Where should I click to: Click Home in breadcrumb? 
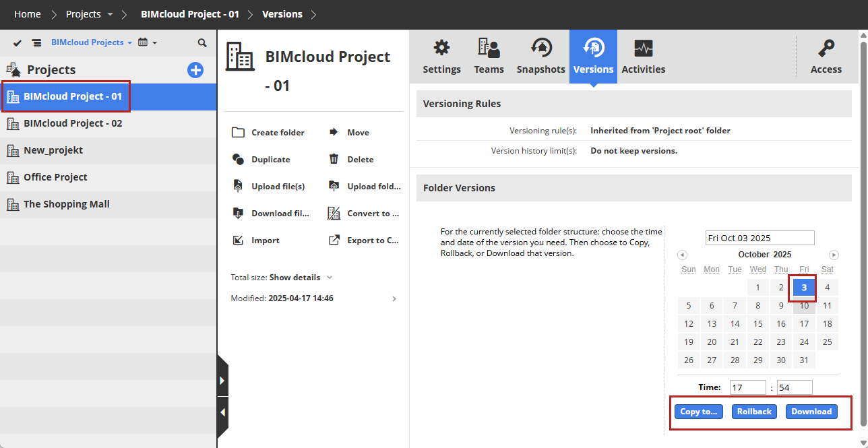28,14
